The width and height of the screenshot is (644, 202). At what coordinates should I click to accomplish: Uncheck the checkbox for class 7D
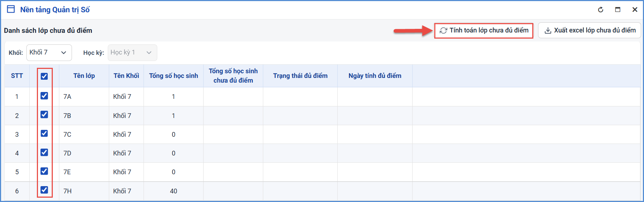coord(44,152)
